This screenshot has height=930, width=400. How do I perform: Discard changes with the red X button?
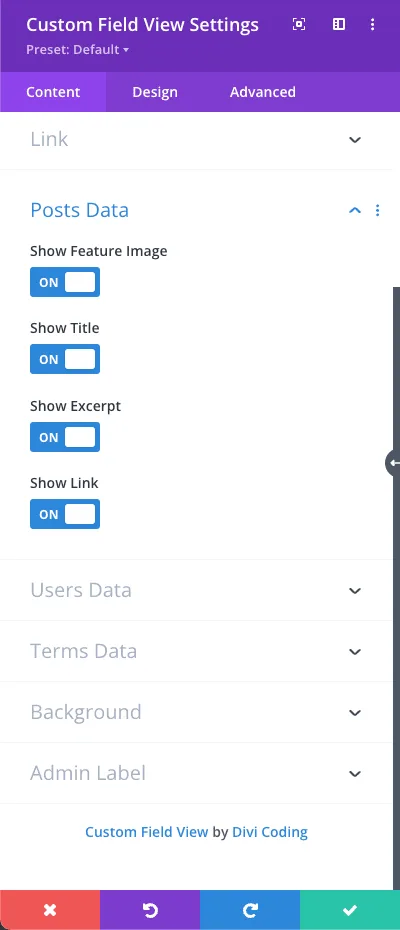click(x=50, y=910)
